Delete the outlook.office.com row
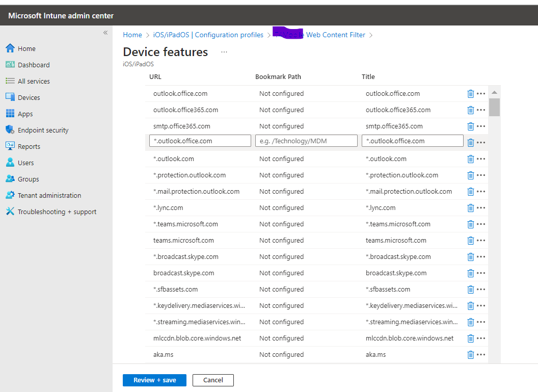538x392 pixels. click(470, 94)
